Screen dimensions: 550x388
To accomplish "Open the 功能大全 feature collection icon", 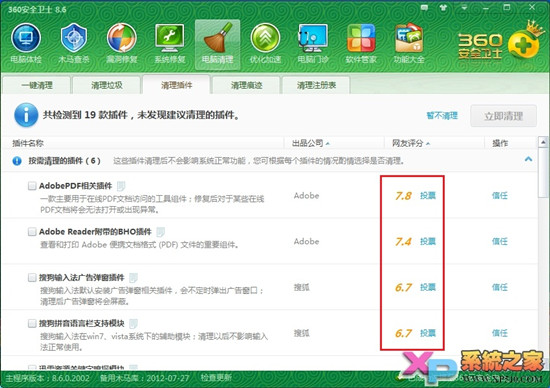I will 409,38.
